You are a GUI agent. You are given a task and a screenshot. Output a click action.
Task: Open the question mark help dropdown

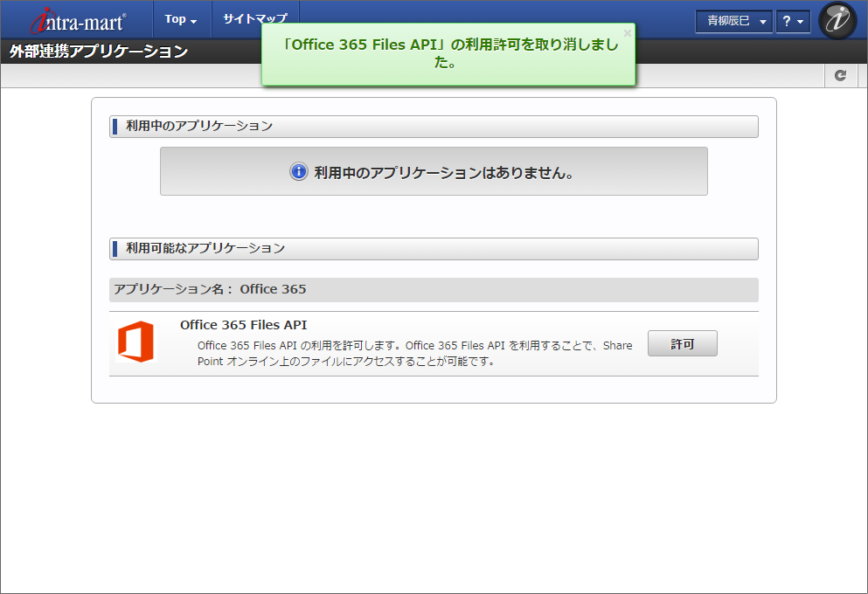793,21
